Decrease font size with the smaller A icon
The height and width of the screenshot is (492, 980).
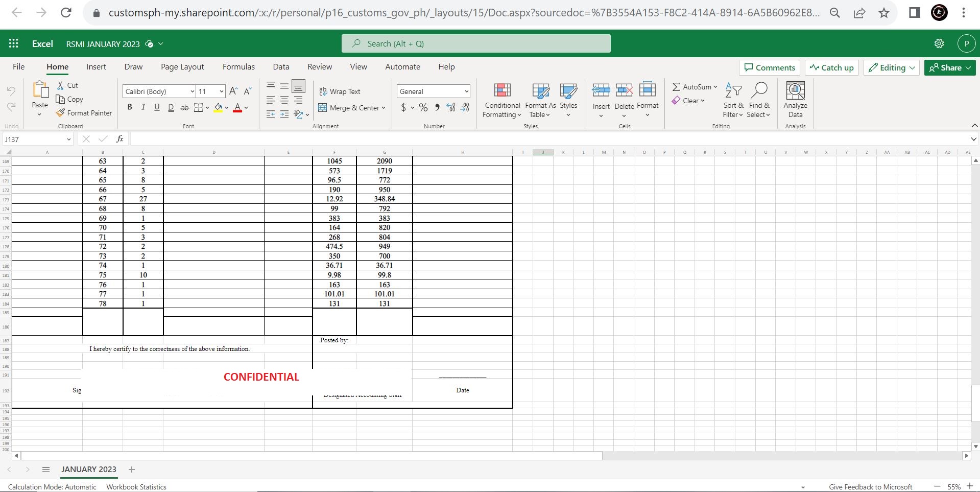(248, 91)
